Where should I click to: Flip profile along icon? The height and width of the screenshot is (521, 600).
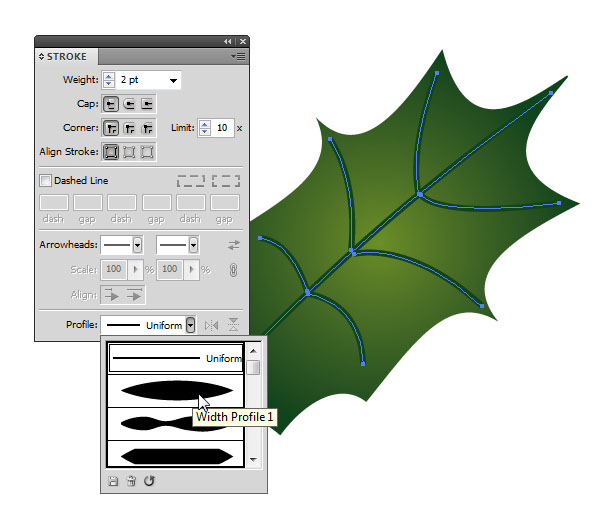click(212, 326)
